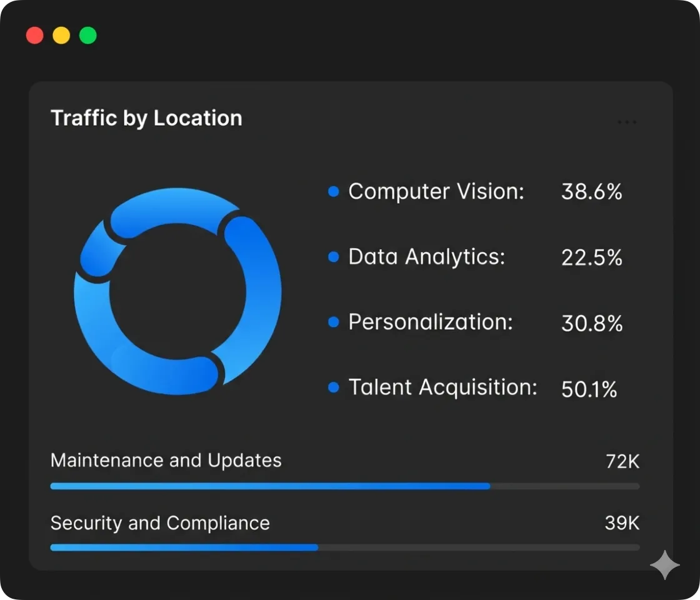Viewport: 700px width, 600px height.
Task: Click the 39K value for Security
Action: click(x=621, y=523)
